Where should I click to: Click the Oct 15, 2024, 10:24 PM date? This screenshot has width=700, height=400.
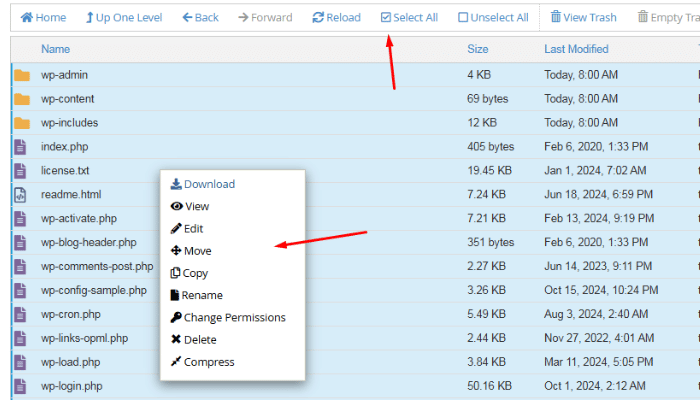coord(601,290)
